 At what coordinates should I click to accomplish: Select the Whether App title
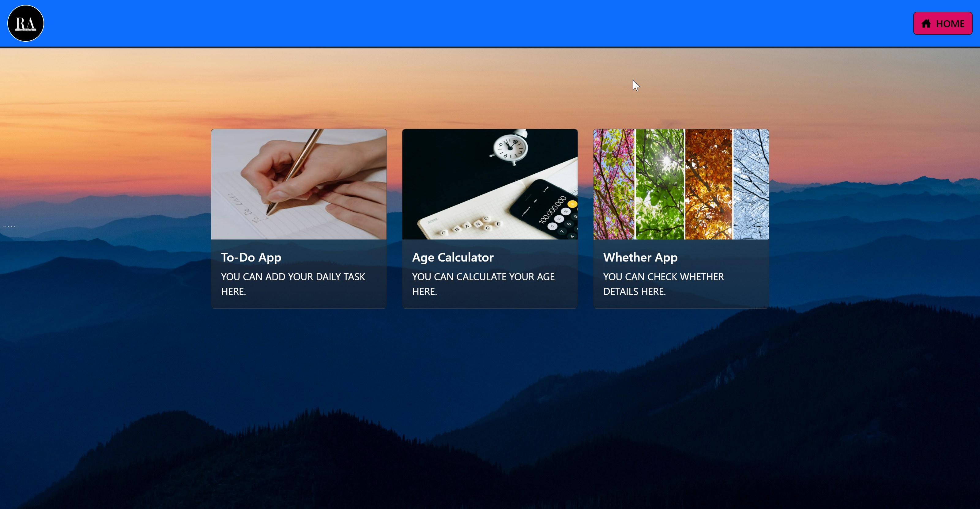(x=640, y=257)
